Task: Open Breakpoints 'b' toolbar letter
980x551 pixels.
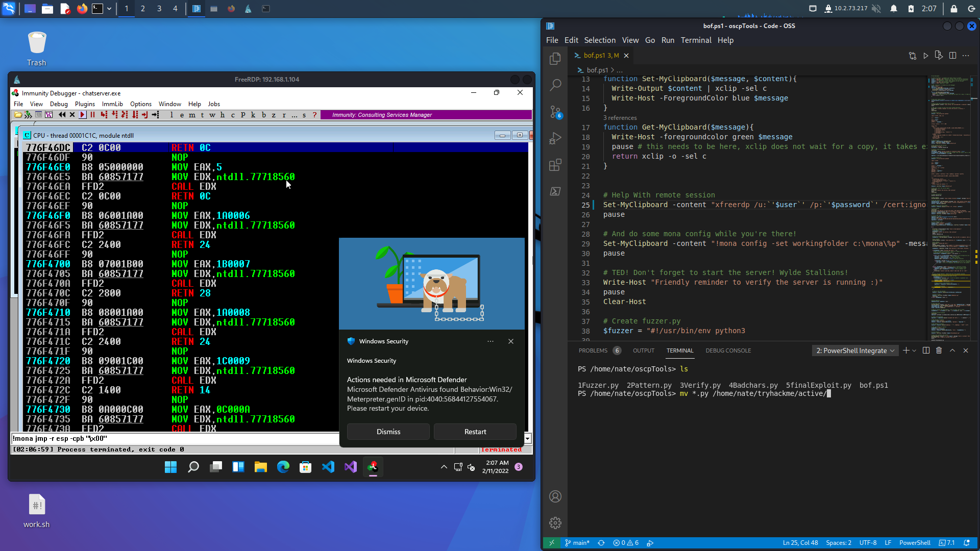Action: (263, 115)
